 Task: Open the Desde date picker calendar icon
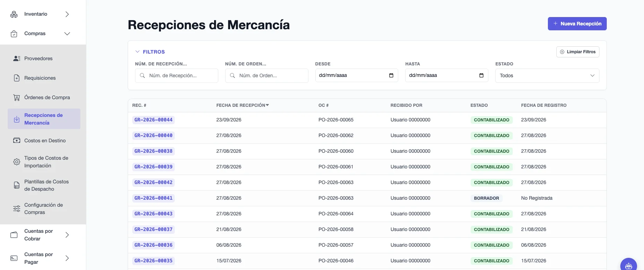click(391, 76)
